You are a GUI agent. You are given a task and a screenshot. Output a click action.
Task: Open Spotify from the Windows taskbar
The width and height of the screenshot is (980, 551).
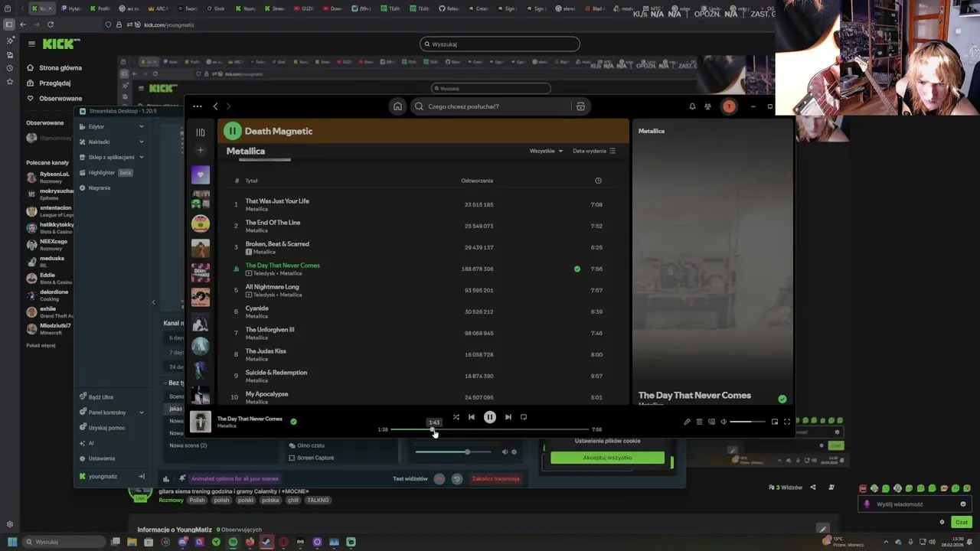coord(233,542)
